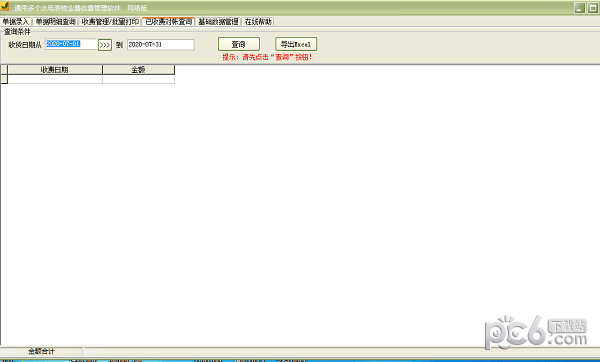Open the >>> date picker button
The width and height of the screenshot is (600, 362).
pos(105,45)
